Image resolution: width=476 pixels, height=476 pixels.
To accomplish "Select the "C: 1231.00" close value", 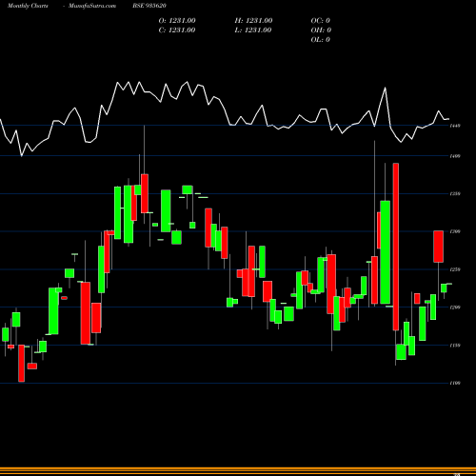I will pyautogui.click(x=177, y=30).
